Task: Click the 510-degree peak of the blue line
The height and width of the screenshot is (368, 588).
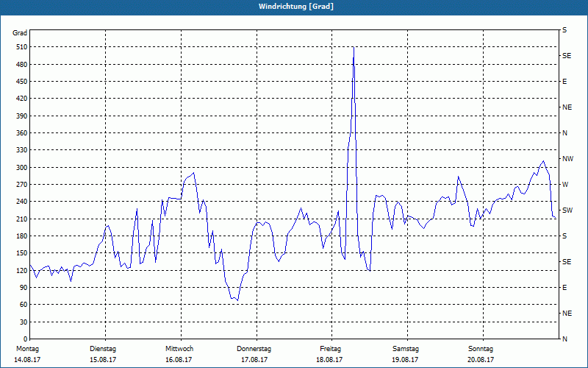Action: (354, 48)
